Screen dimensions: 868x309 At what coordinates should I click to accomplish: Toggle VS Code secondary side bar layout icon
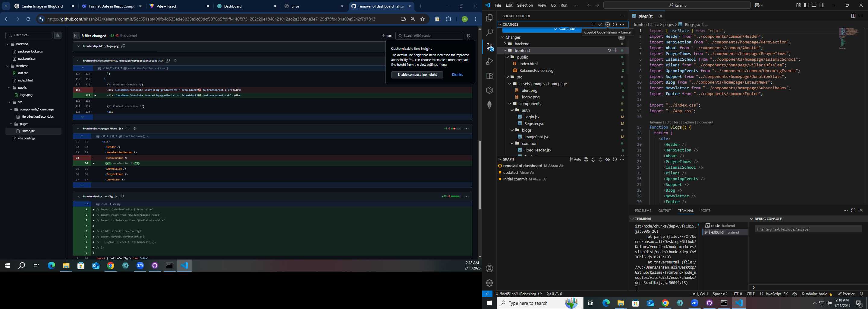coord(822,5)
